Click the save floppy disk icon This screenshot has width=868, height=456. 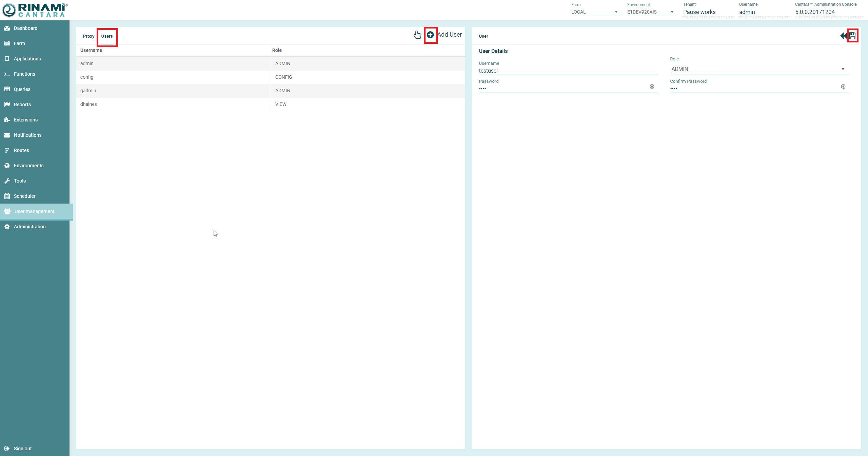click(x=853, y=36)
